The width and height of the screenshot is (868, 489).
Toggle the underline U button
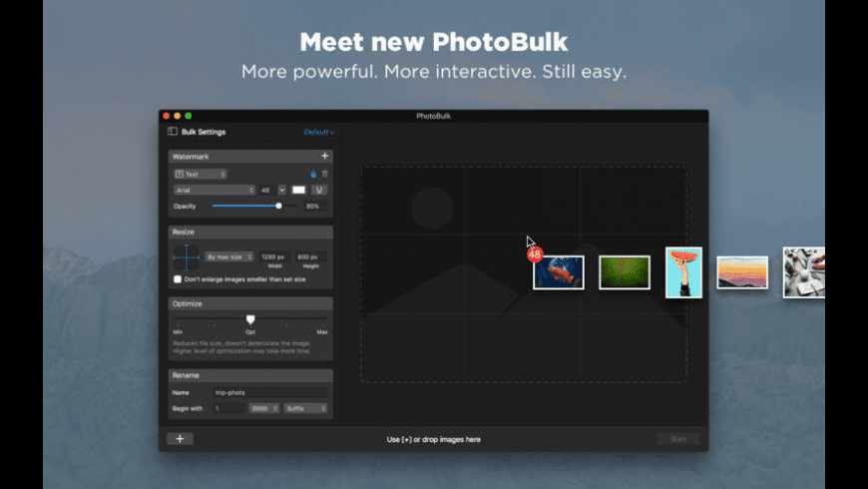pos(319,190)
